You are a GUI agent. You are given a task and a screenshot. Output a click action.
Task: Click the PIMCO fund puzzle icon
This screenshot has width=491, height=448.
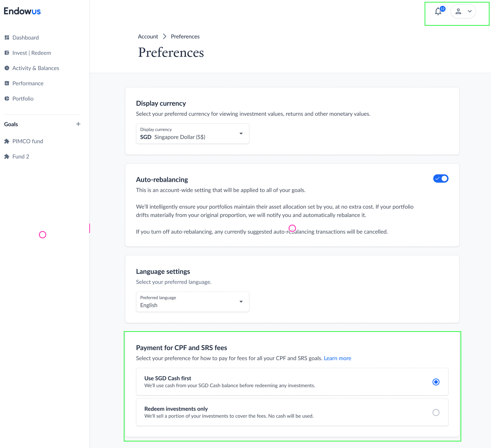pyautogui.click(x=7, y=141)
